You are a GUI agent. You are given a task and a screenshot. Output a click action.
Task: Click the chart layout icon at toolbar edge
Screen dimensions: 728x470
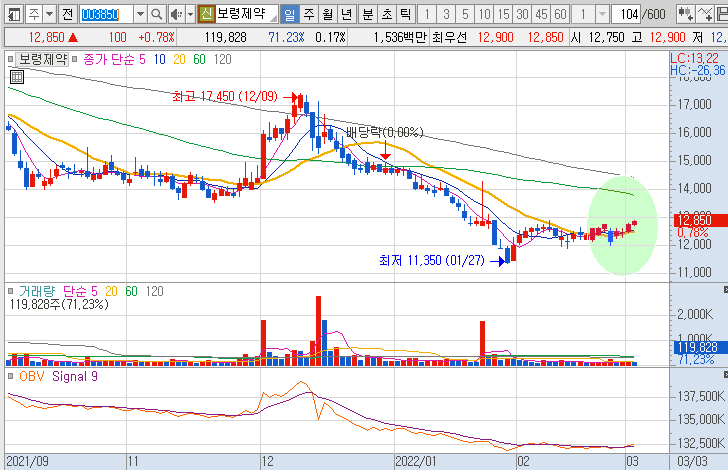click(x=722, y=15)
